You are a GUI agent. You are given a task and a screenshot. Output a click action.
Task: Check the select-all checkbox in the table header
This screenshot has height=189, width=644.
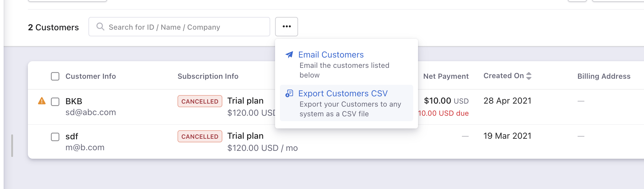coord(55,76)
